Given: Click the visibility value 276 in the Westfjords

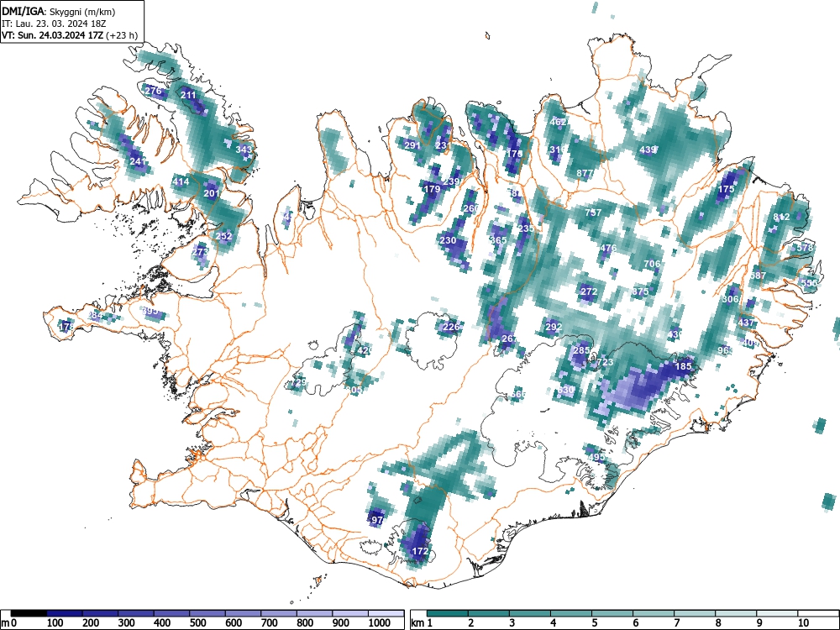Looking at the screenshot, I should [153, 91].
